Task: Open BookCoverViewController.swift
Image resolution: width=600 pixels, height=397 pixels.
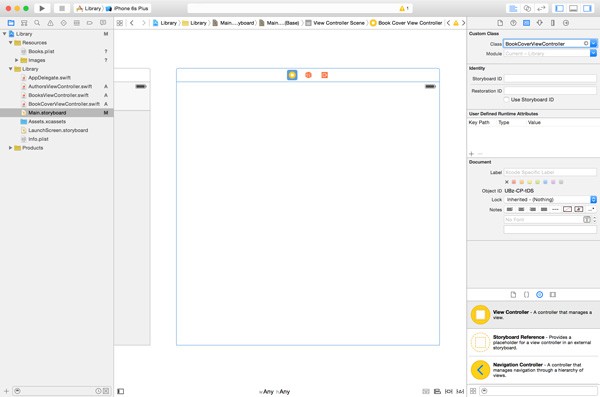Action: point(64,104)
